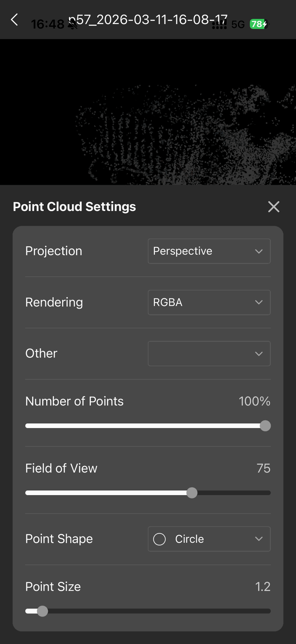Image resolution: width=296 pixels, height=644 pixels.
Task: Click the Field of View slider handle
Action: click(x=192, y=493)
